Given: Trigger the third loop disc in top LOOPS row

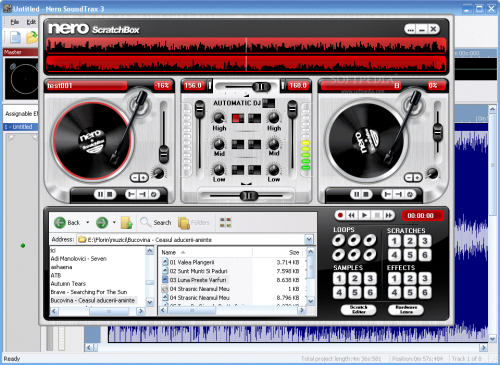Looking at the screenshot, I should click(x=370, y=240).
